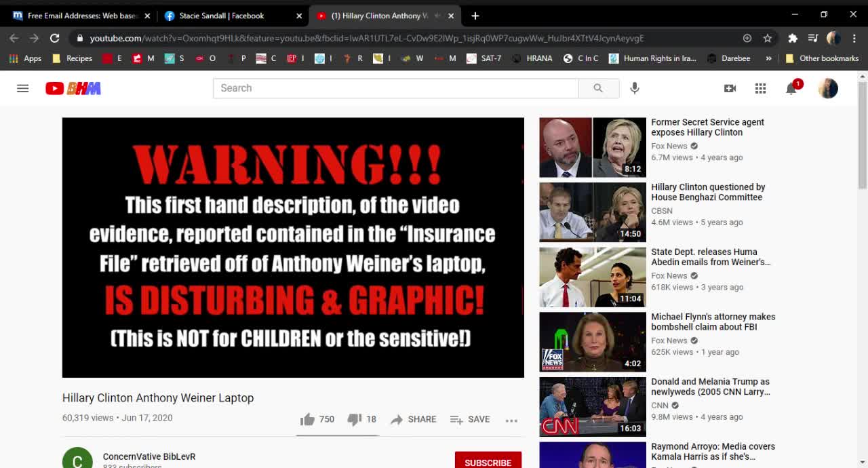The image size is (868, 468).
Task: Share the video via SHARE button
Action: [413, 419]
